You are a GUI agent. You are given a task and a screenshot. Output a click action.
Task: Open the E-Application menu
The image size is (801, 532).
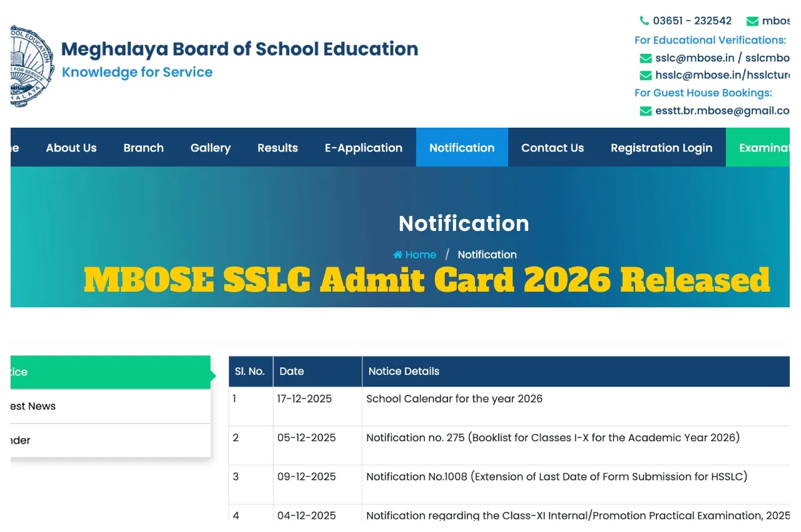coord(363,148)
